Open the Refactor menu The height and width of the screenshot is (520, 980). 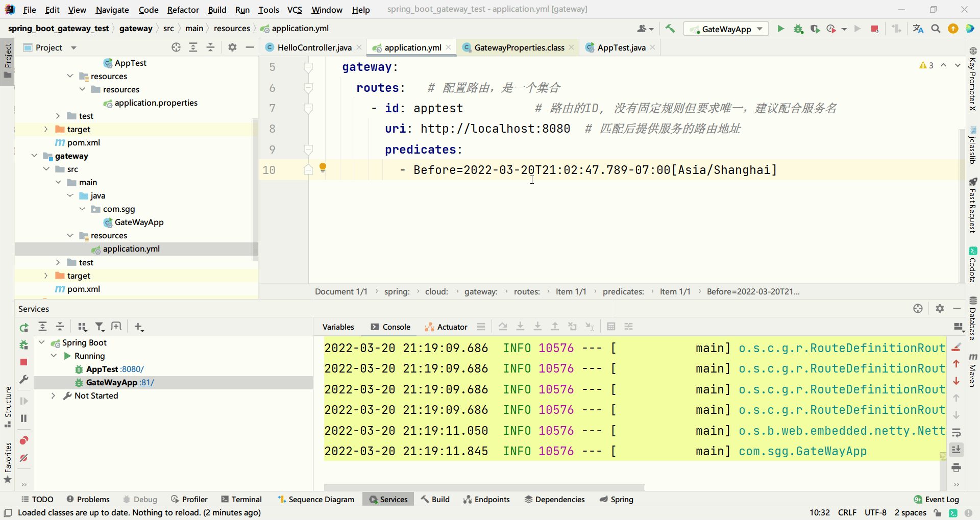coord(183,10)
